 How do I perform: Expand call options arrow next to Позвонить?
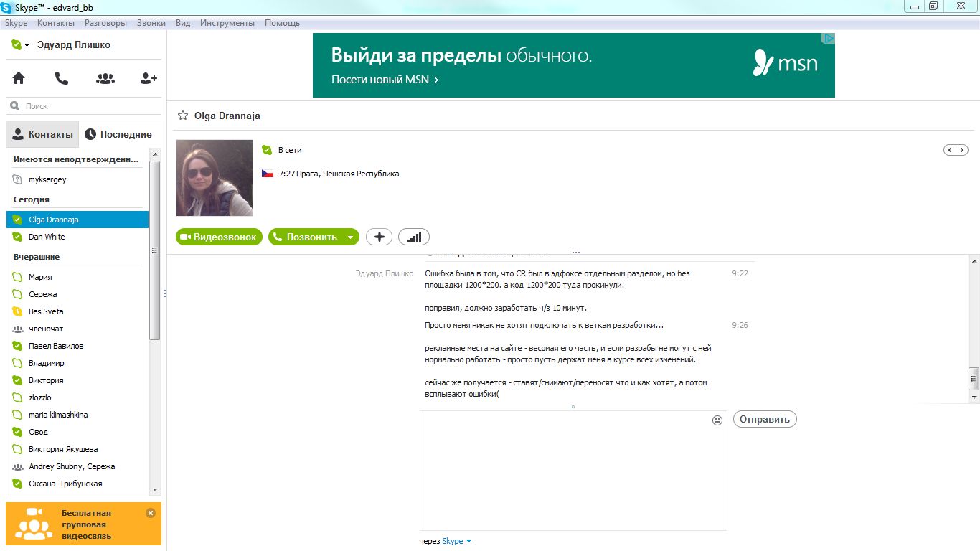pyautogui.click(x=350, y=237)
